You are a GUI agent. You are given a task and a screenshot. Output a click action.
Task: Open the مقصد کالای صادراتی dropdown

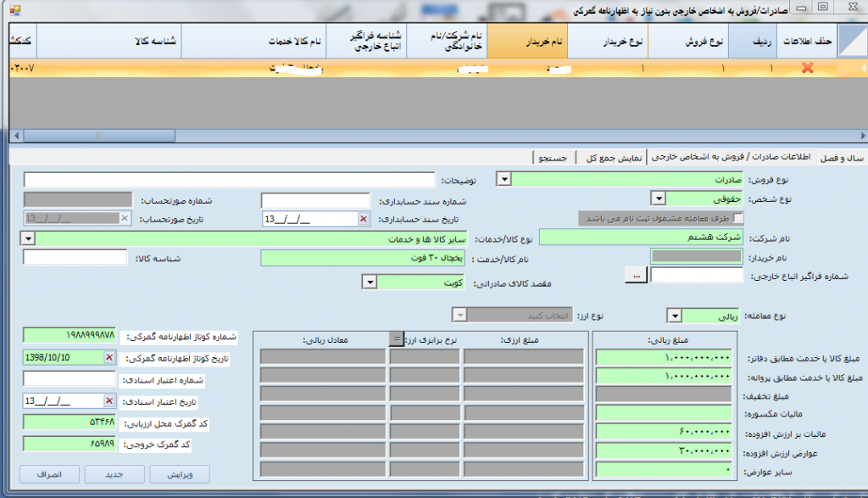(x=370, y=283)
